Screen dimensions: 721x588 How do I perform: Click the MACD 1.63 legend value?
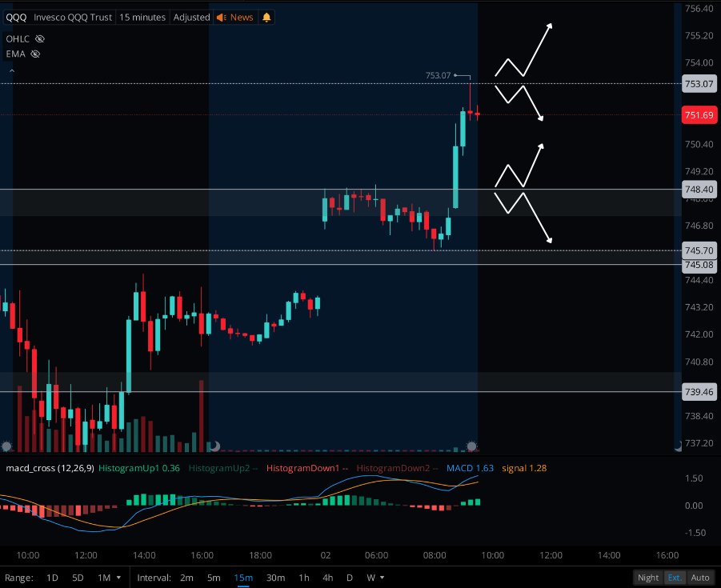pyautogui.click(x=470, y=468)
